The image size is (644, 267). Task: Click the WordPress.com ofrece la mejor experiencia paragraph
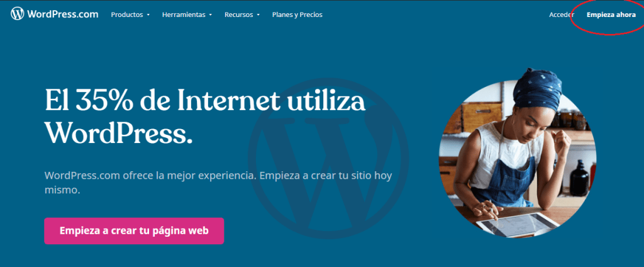(218, 183)
